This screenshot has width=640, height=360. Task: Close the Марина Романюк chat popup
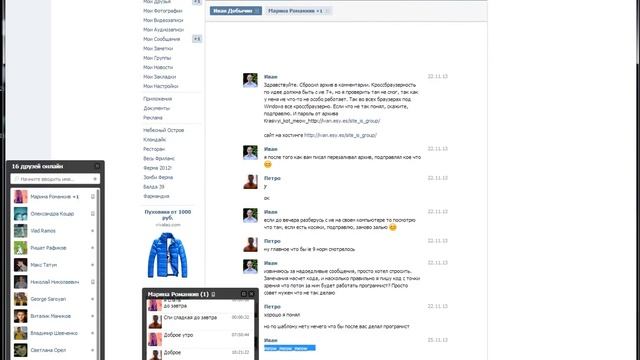coord(251,294)
